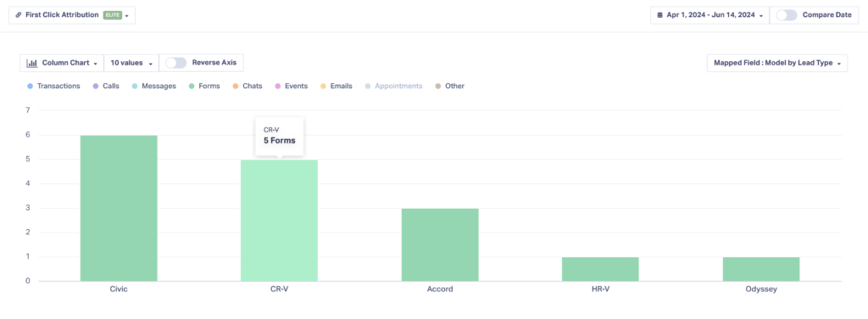
Task: Enable the greyed Appointments legend item
Action: pos(393,87)
